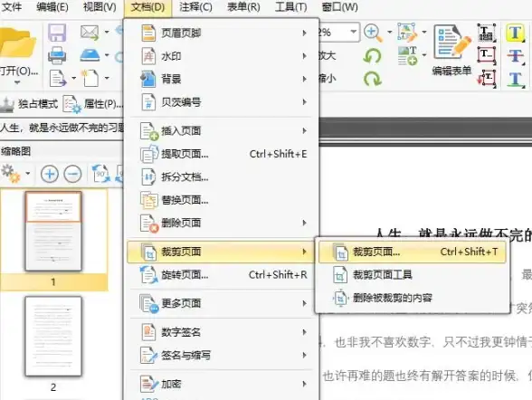
Task: Choose 删除被裁剪的内容 submenu entry
Action: point(413,298)
